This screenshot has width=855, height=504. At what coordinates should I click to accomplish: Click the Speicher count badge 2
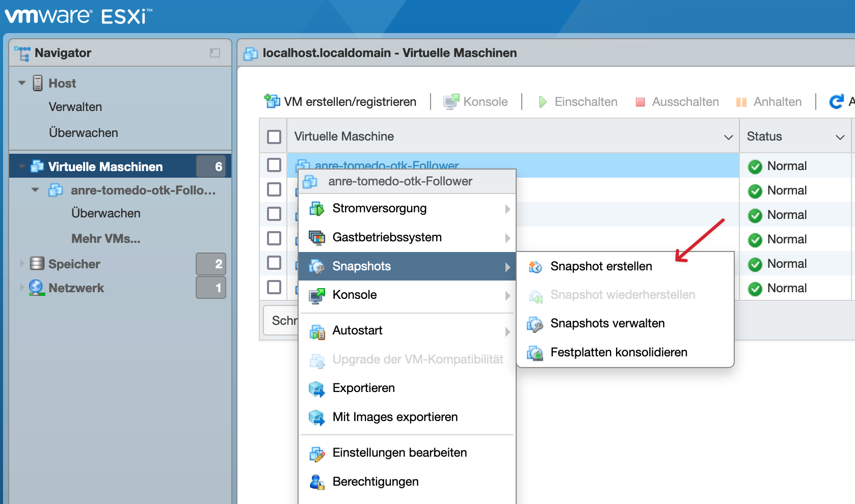[x=211, y=264]
